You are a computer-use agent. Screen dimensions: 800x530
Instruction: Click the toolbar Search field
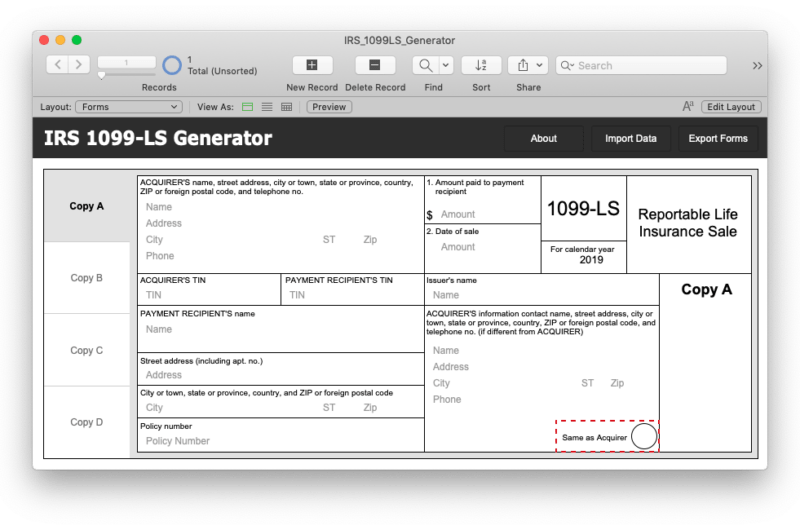tap(641, 65)
